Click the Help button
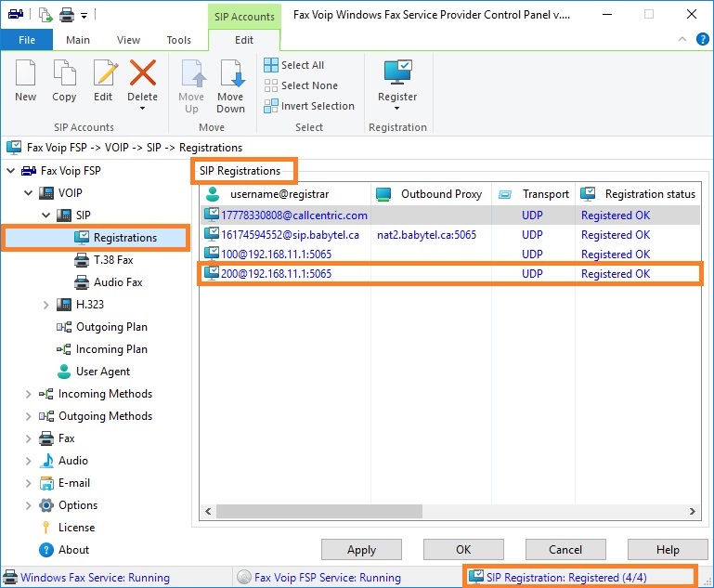714x588 pixels. coord(668,550)
